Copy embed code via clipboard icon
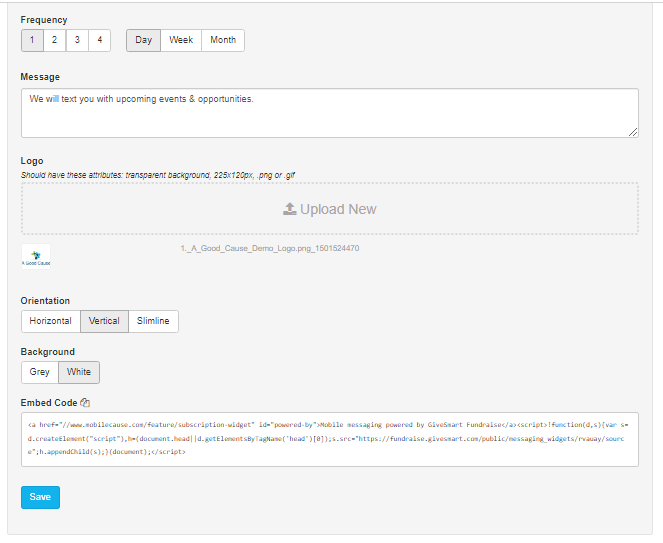The height and width of the screenshot is (543, 663). point(85,403)
